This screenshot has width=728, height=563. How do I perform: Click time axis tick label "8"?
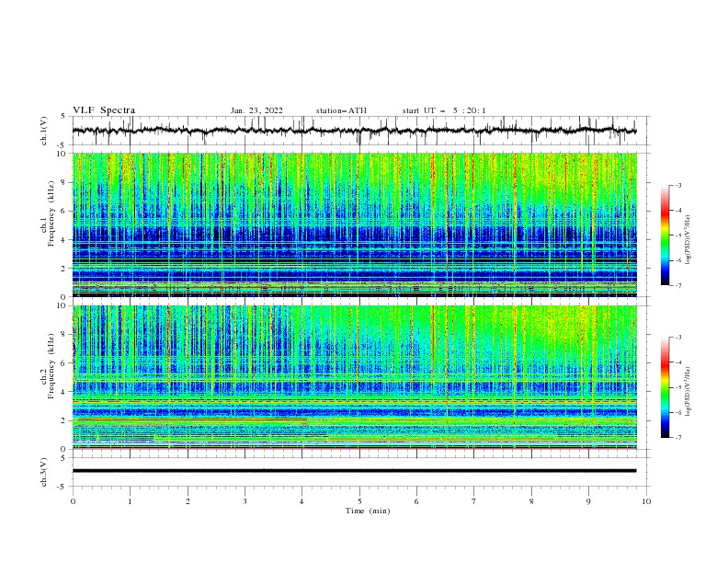[531, 501]
